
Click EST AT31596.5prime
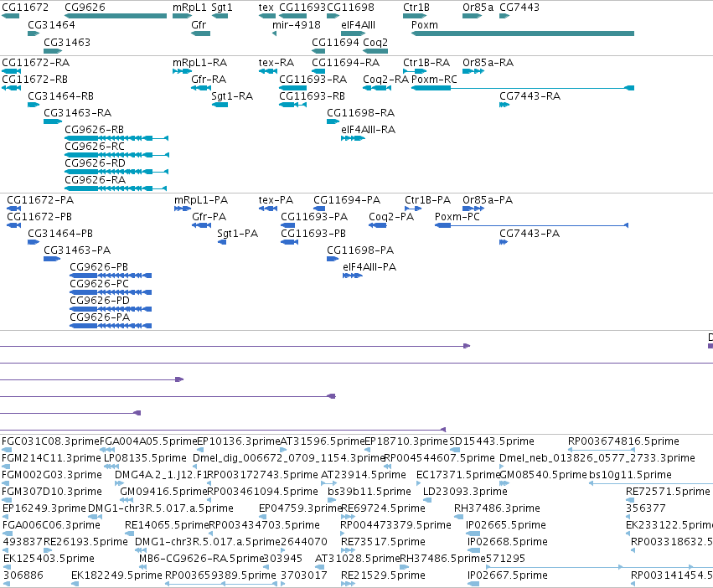pos(322,441)
